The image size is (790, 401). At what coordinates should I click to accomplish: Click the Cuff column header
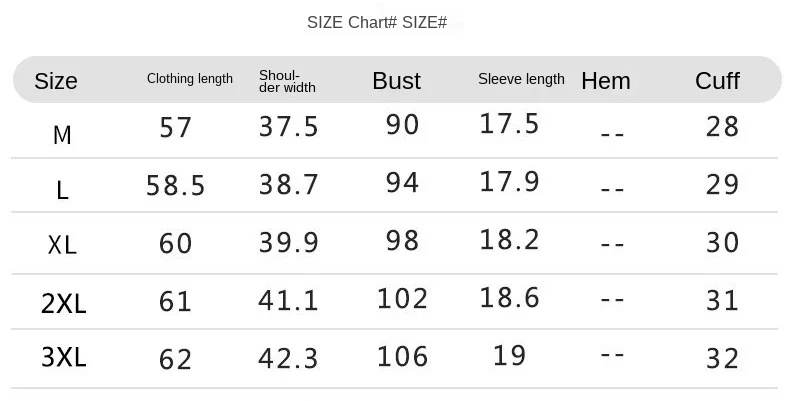(717, 81)
